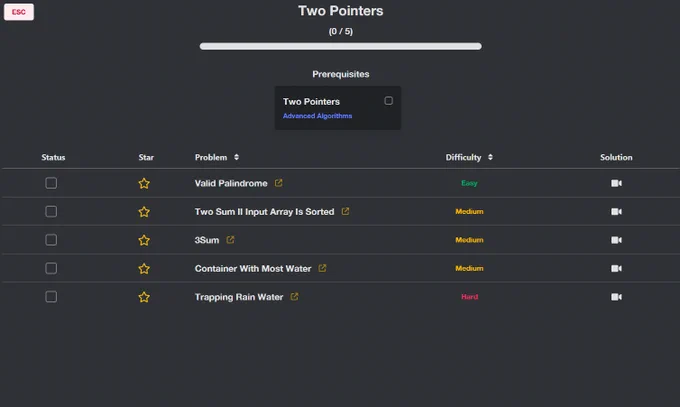Open video solution for Container With Most Water
680x407 pixels.
(616, 269)
